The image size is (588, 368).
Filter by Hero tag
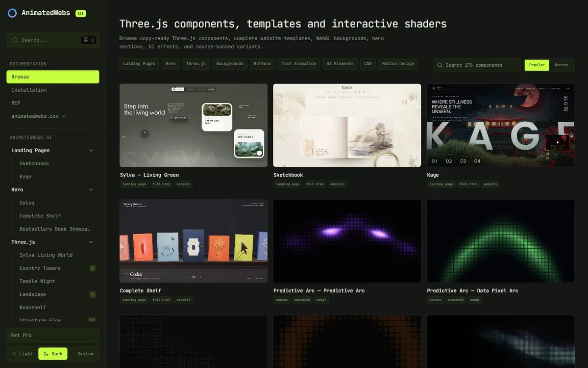tap(171, 64)
